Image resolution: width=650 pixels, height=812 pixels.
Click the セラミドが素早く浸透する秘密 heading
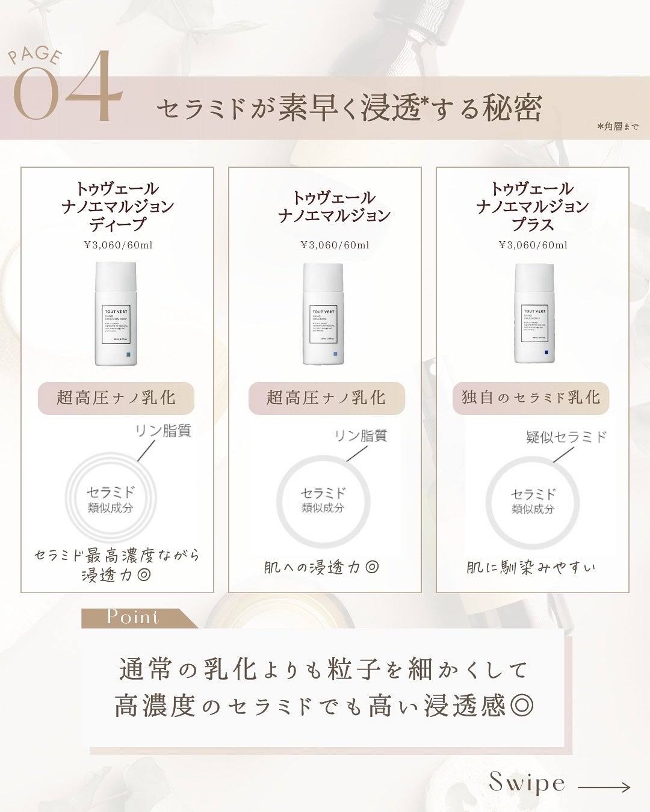click(x=349, y=108)
